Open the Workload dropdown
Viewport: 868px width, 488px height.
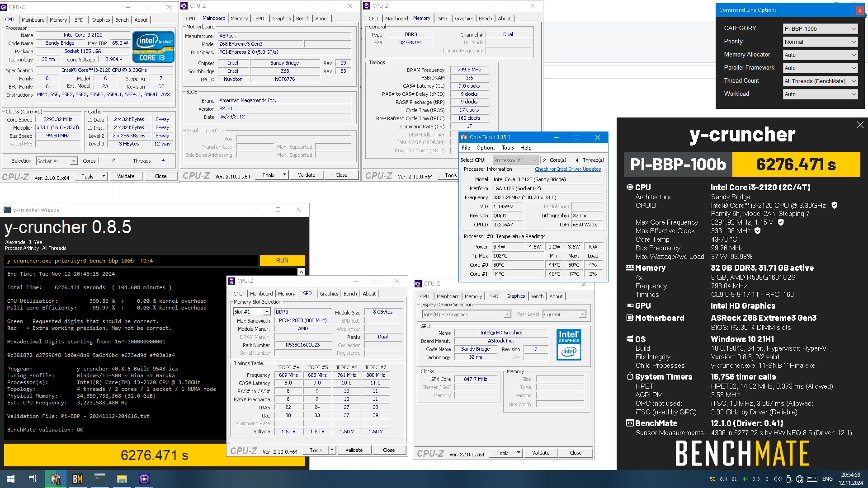[x=820, y=94]
